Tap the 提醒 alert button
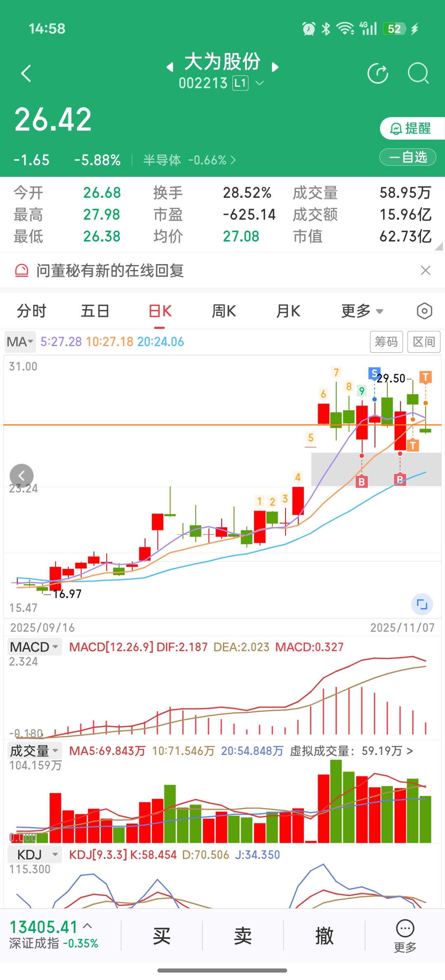 coord(412,129)
